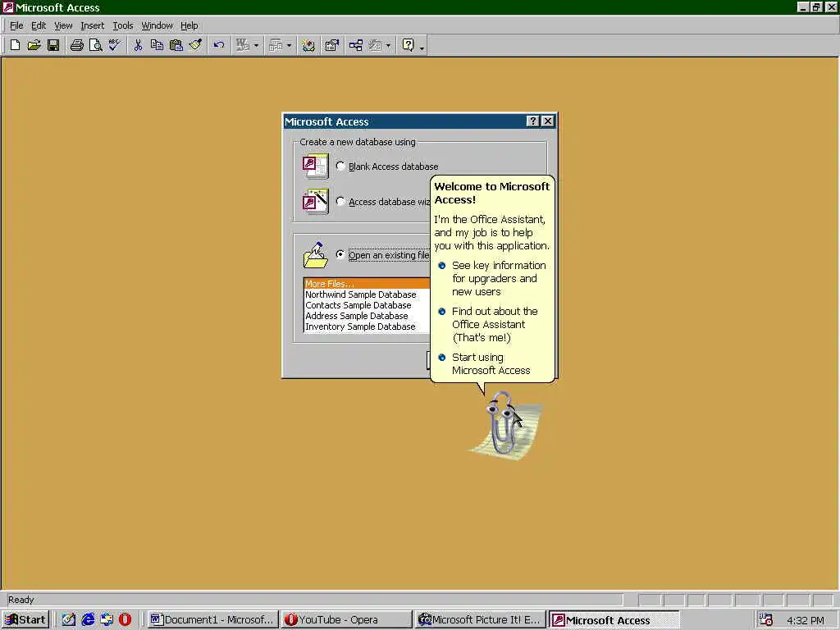Image resolution: width=840 pixels, height=630 pixels.
Task: Open the View menu
Action: [x=63, y=25]
